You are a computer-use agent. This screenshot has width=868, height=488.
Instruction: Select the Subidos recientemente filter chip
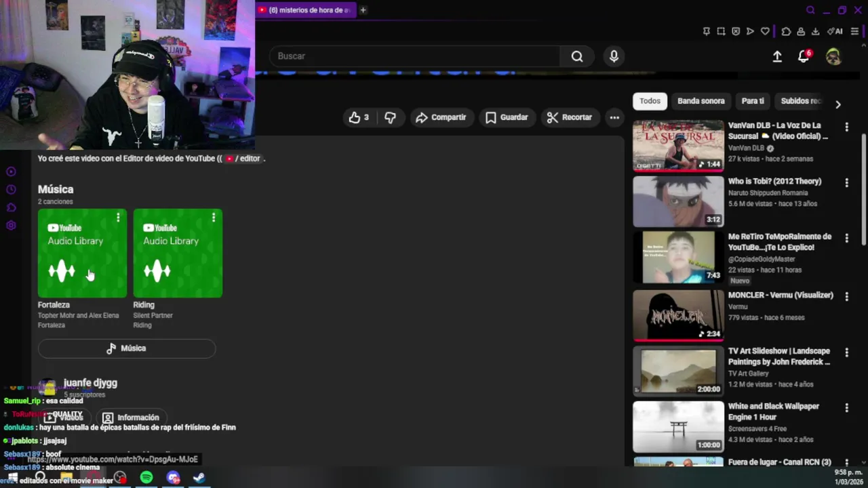800,101
